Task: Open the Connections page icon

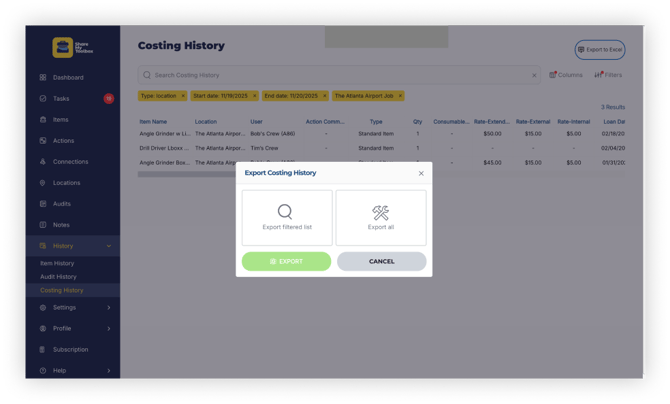Action: (x=43, y=162)
